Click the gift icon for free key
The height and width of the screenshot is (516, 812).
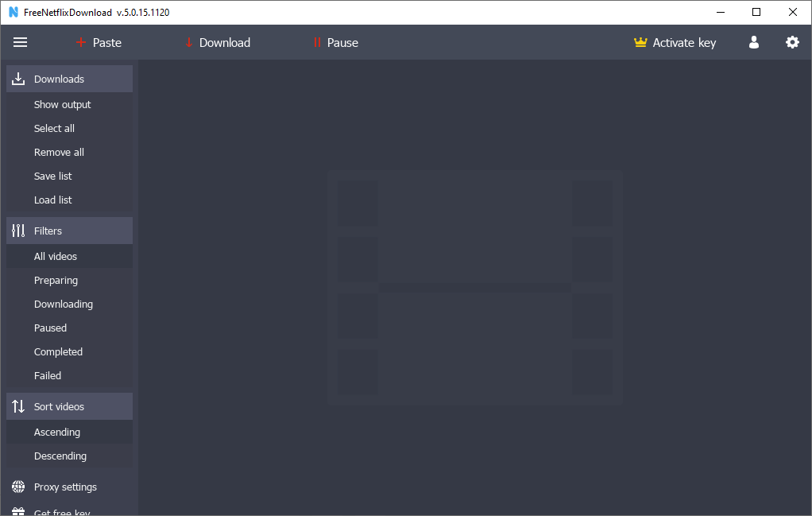point(18,511)
